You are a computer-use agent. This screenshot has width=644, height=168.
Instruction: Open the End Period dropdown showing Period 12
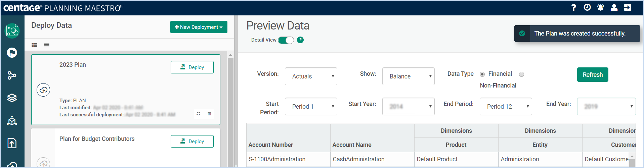pyautogui.click(x=506, y=107)
